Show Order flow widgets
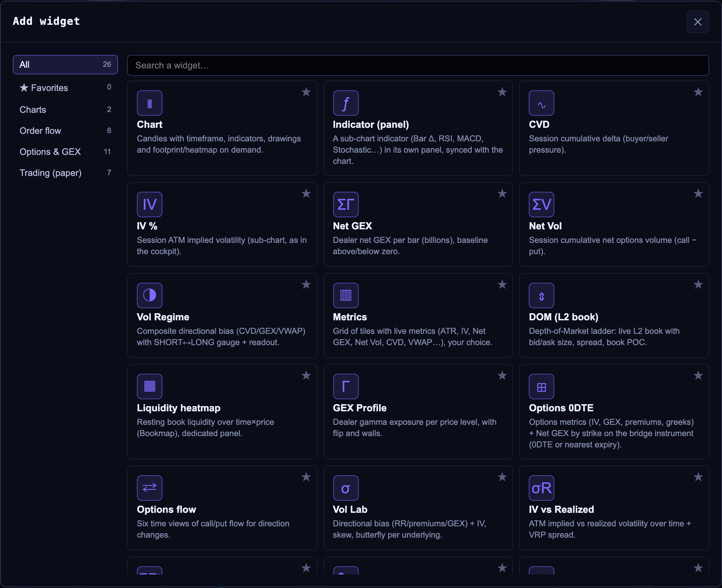This screenshot has height=588, width=722. (x=65, y=131)
